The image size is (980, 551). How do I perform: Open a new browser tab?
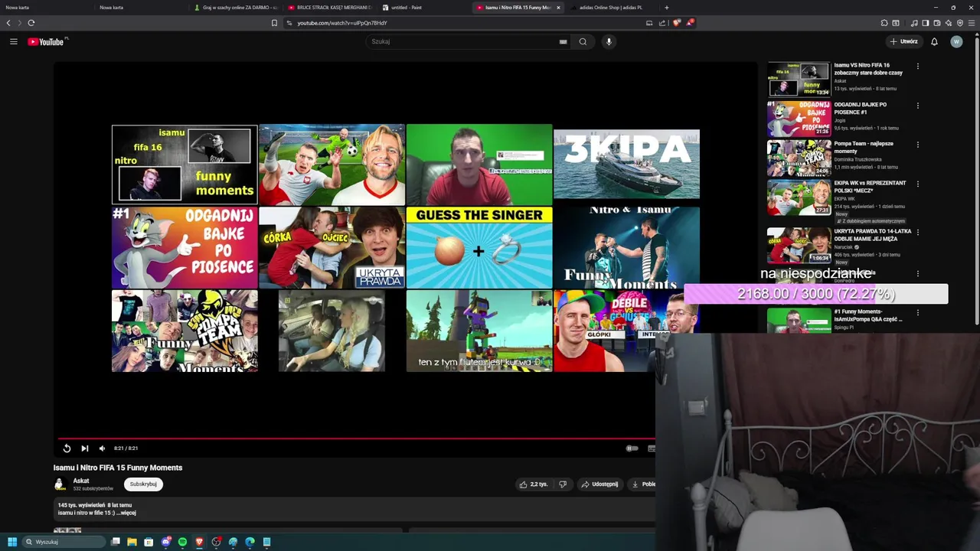click(666, 8)
